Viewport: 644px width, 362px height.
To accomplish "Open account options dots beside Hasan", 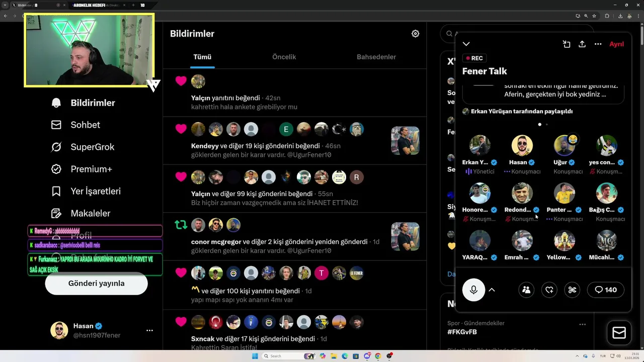I will (149, 330).
